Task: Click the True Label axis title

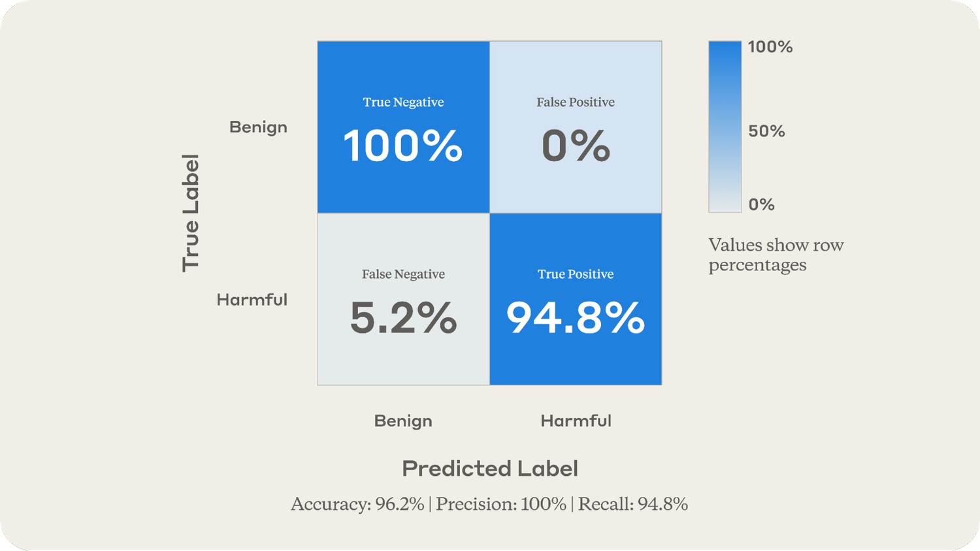Action: [x=190, y=213]
